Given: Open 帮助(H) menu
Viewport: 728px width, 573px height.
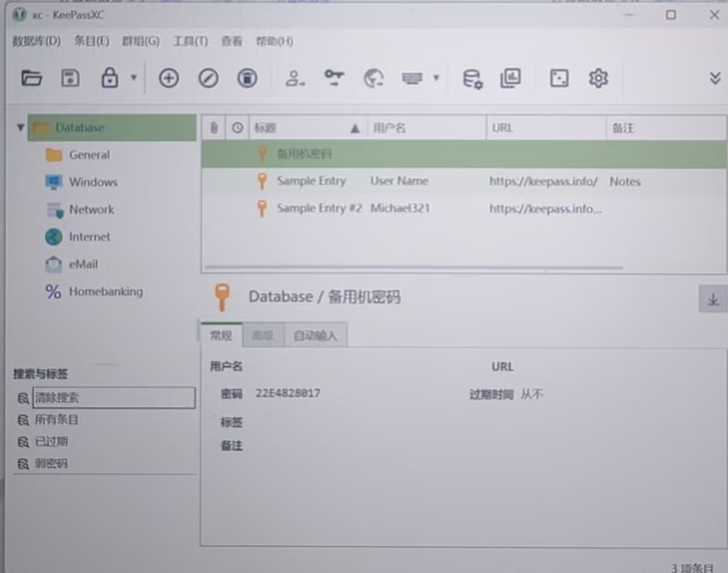Looking at the screenshot, I should [x=275, y=42].
